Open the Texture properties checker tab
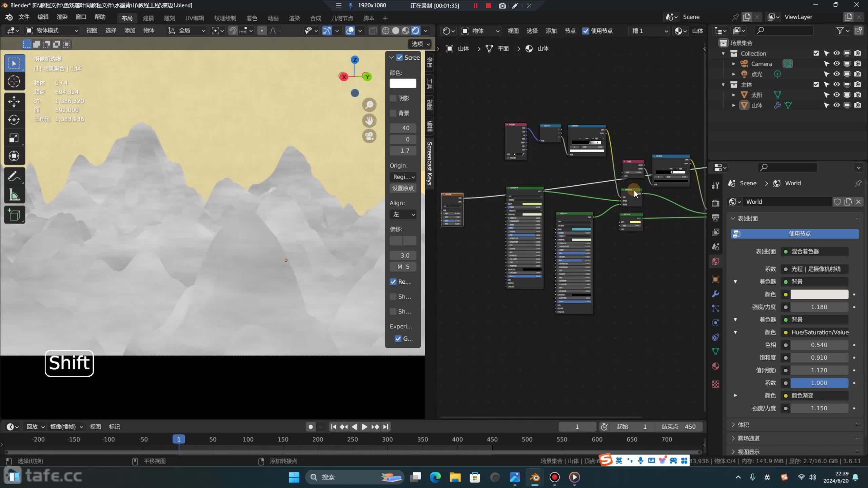This screenshot has height=488, width=868. (715, 384)
